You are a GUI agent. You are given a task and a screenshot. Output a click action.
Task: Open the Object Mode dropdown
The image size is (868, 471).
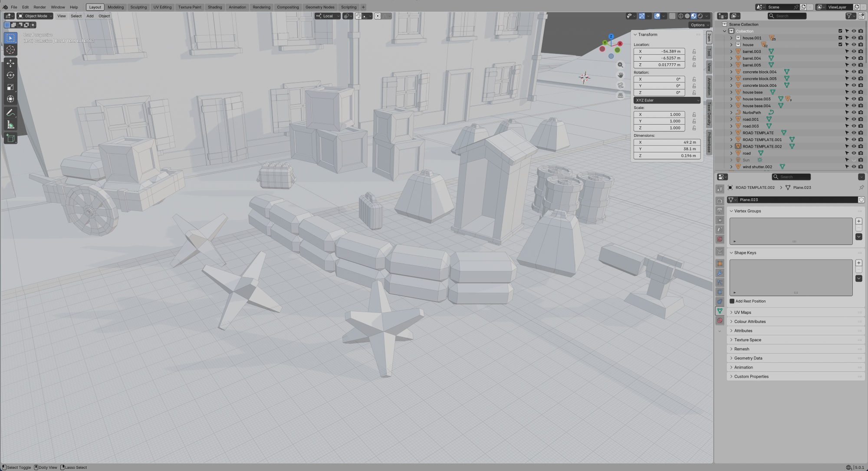tap(35, 16)
